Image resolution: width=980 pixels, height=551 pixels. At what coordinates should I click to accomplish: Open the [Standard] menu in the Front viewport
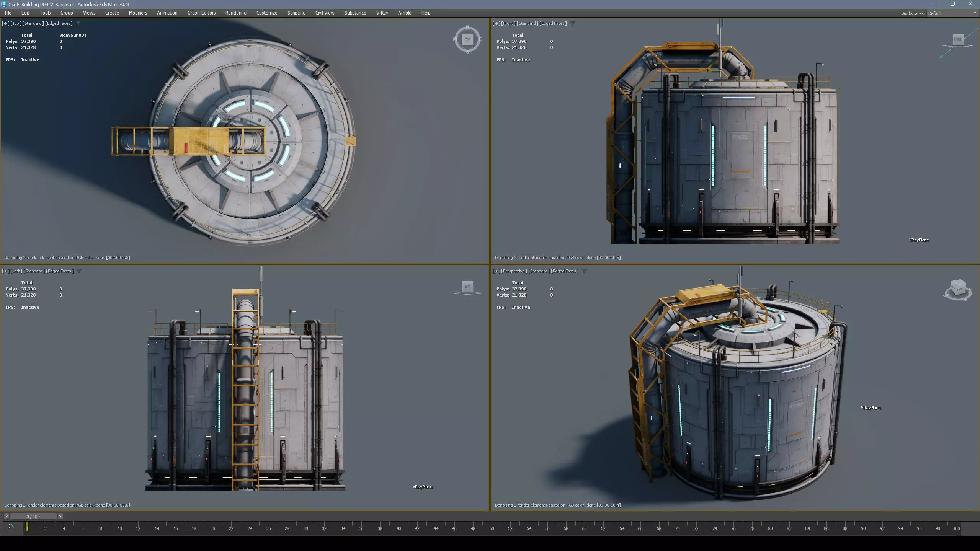[528, 23]
